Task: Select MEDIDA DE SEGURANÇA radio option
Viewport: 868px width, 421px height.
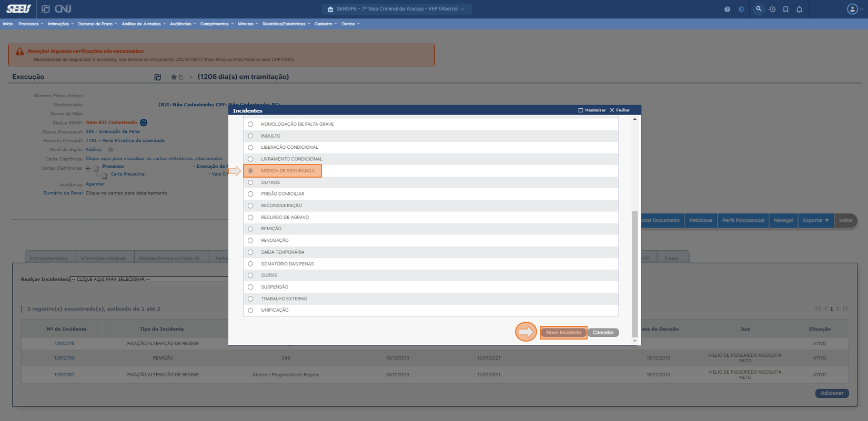Action: click(250, 171)
